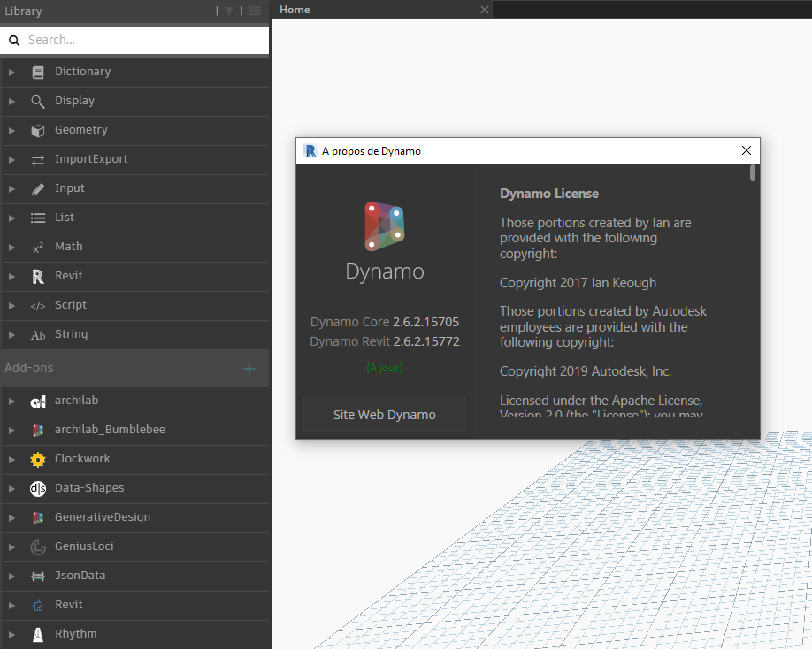Screen dimensions: 812x649
Task: Click the library filter funnel icon
Action: pyautogui.click(x=229, y=11)
